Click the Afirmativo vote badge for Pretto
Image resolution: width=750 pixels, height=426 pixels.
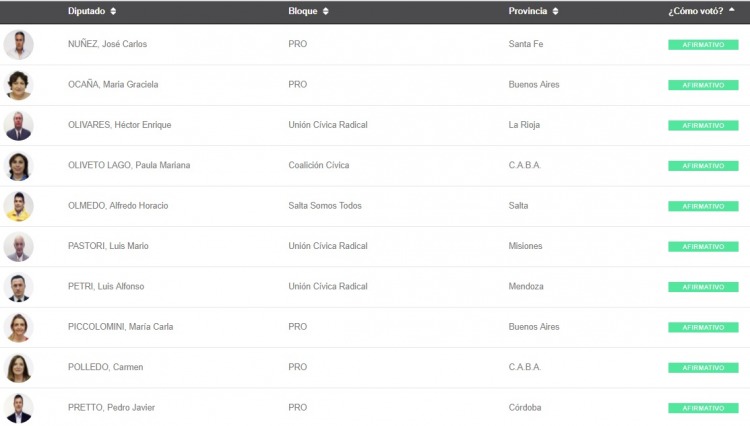coord(703,408)
